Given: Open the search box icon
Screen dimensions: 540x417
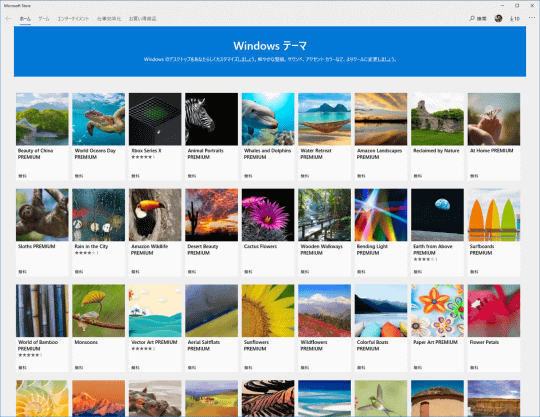Looking at the screenshot, I should 478,19.
